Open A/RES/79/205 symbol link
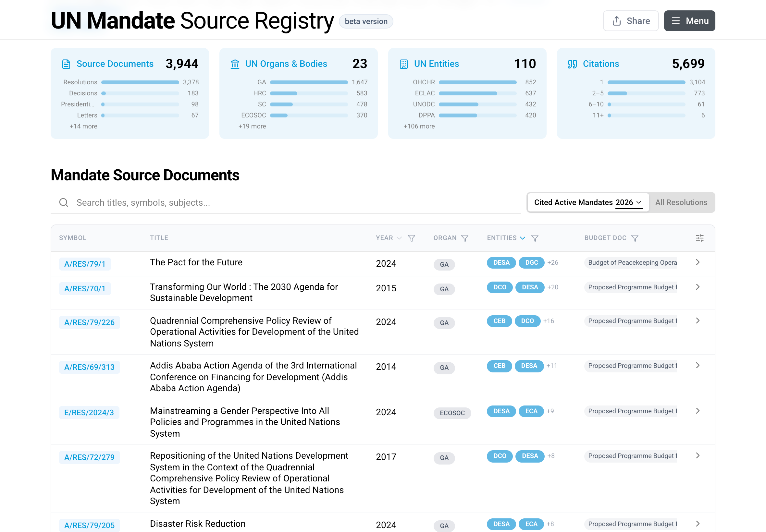The width and height of the screenshot is (766, 532). [x=89, y=525]
